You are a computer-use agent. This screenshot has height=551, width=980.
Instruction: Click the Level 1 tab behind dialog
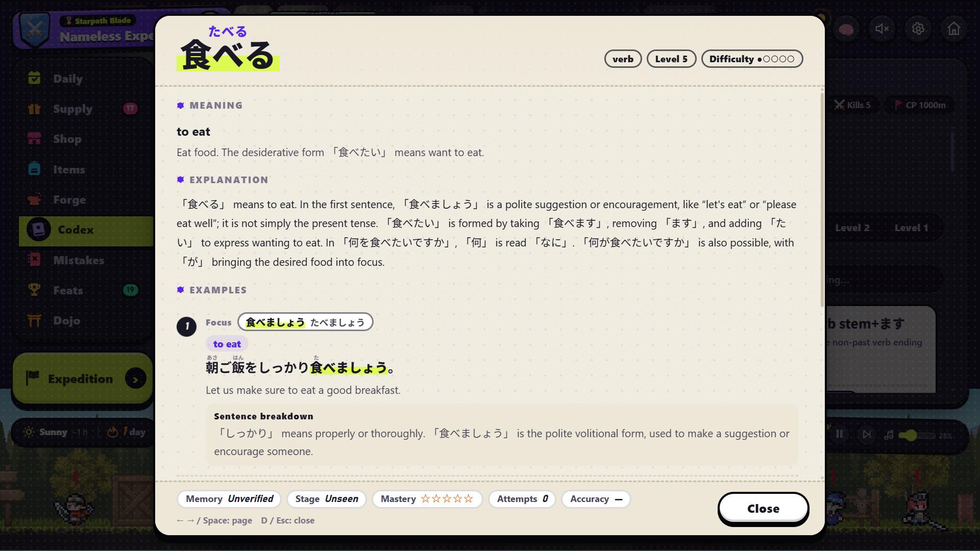pos(911,228)
